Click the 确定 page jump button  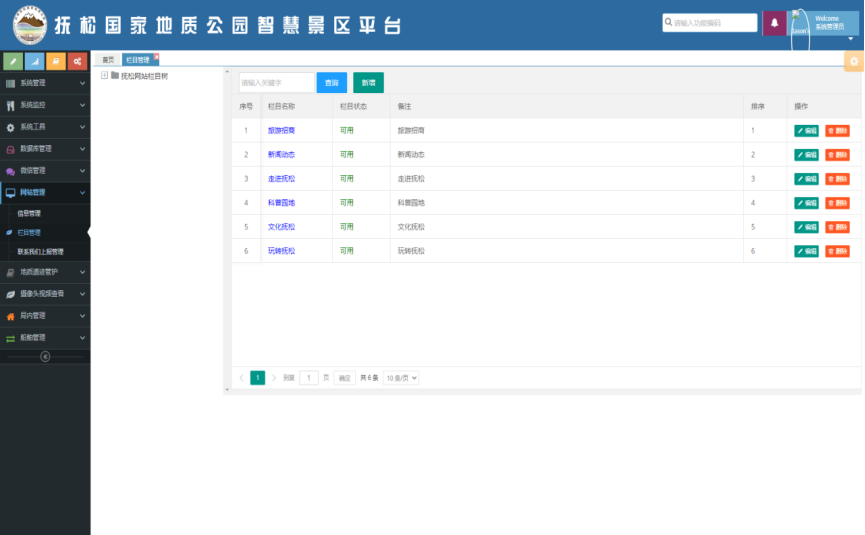point(344,378)
